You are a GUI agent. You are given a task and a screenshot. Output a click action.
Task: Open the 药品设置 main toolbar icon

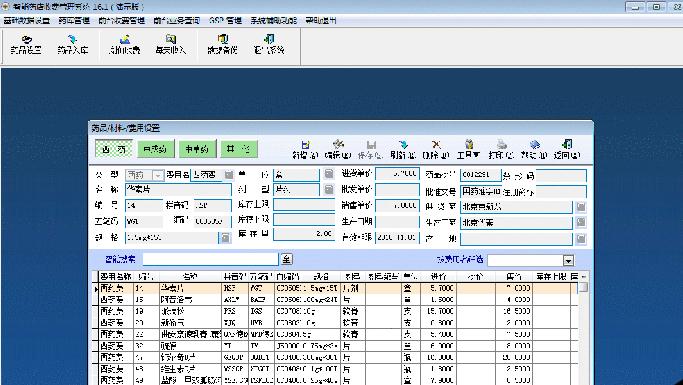pyautogui.click(x=26, y=45)
